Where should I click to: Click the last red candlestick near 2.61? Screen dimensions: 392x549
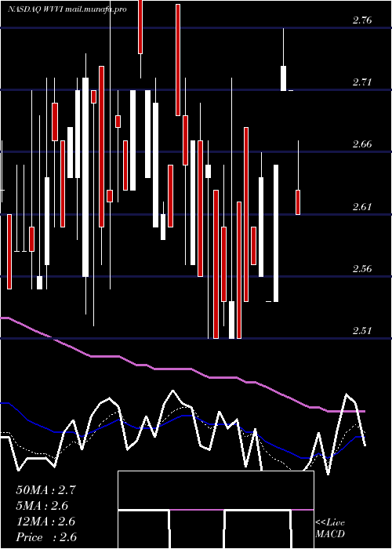coord(298,202)
